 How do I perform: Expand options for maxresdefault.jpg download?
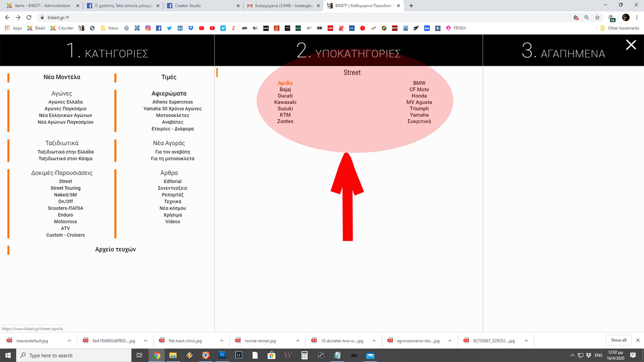(x=70, y=340)
